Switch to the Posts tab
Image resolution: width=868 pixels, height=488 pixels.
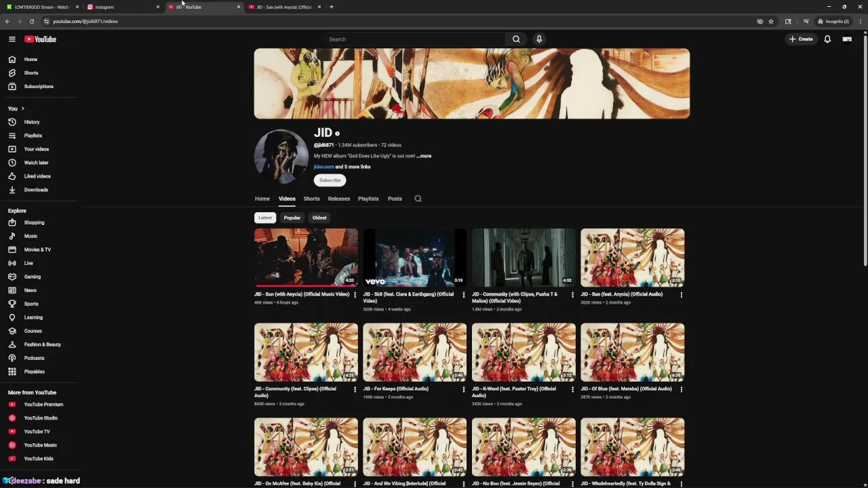(395, 199)
